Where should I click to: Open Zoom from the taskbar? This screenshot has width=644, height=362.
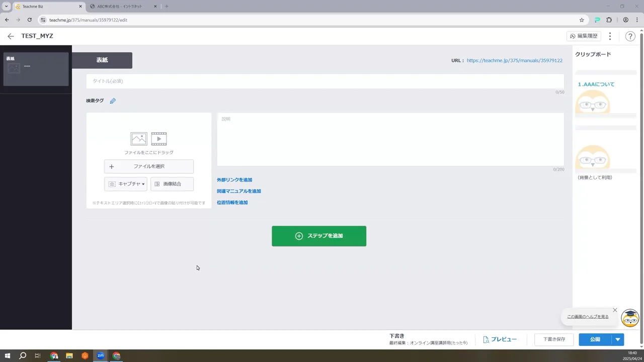tap(101, 356)
